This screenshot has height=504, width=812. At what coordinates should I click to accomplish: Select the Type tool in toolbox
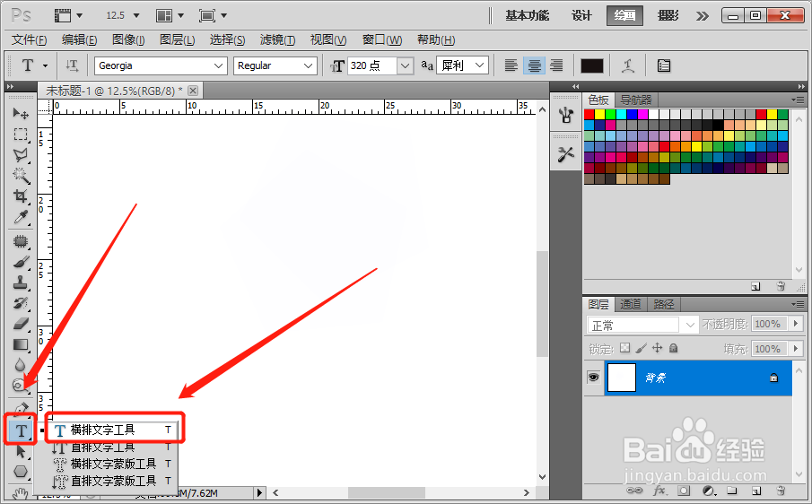coord(21,430)
